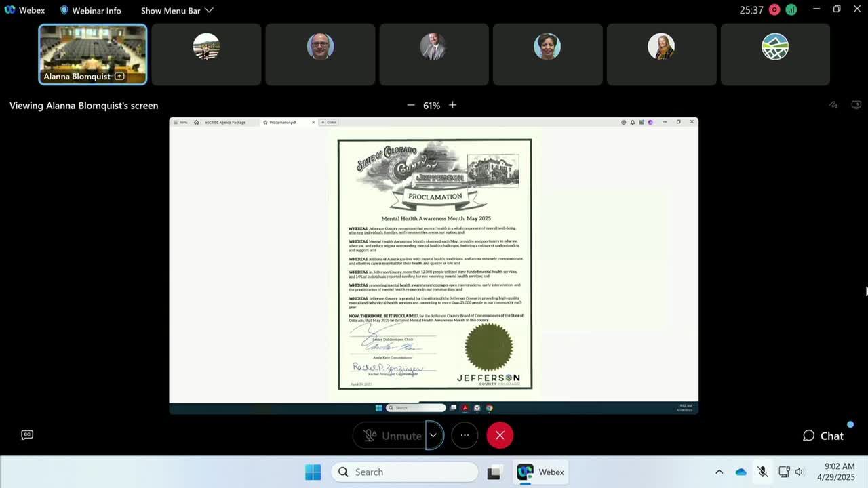Screen dimensions: 868x488
Task: Show hidden system tray icons chevron
Action: [x=719, y=472]
